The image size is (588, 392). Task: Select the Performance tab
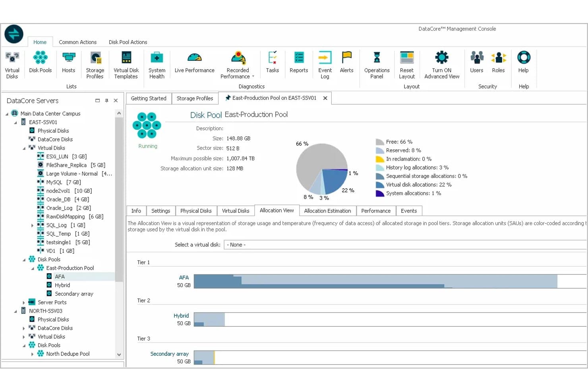pos(376,211)
